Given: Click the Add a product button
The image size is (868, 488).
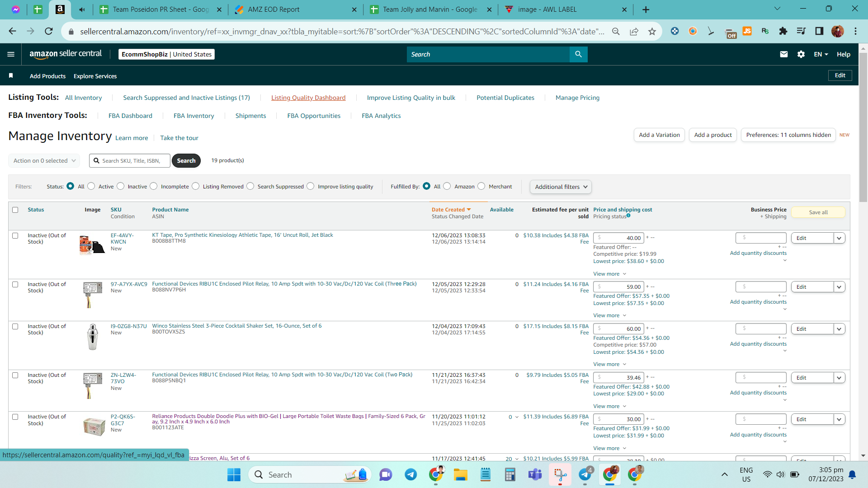Looking at the screenshot, I should click(713, 135).
